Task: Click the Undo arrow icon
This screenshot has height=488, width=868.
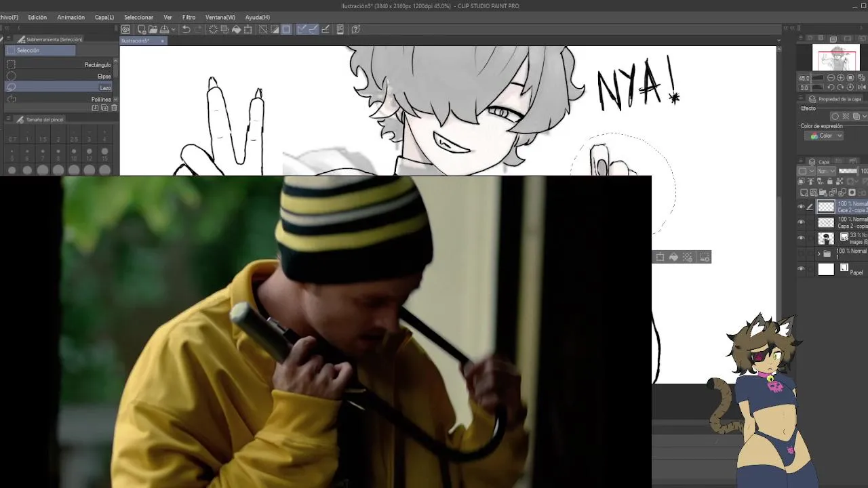Action: 186,29
